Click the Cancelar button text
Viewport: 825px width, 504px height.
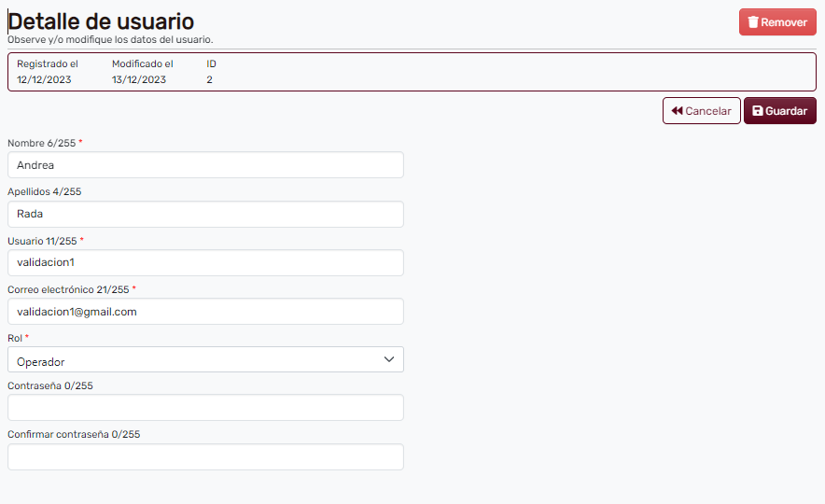[x=708, y=111]
